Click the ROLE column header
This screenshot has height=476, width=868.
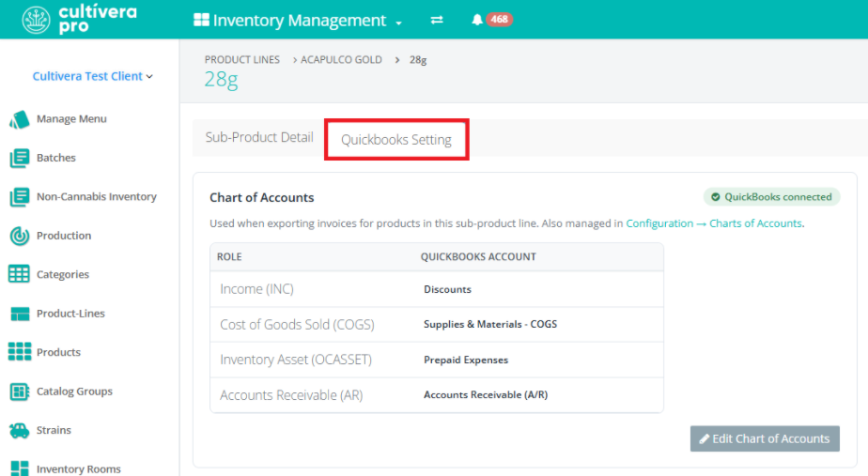coord(229,257)
